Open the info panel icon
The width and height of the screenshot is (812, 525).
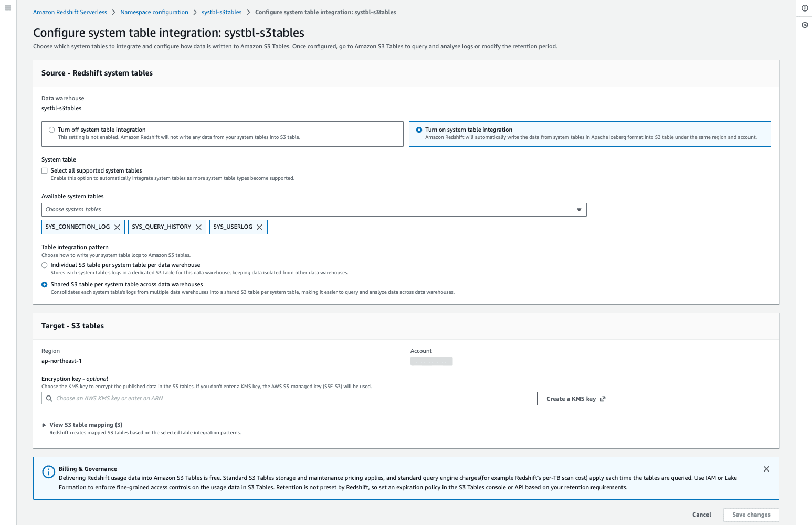[805, 8]
